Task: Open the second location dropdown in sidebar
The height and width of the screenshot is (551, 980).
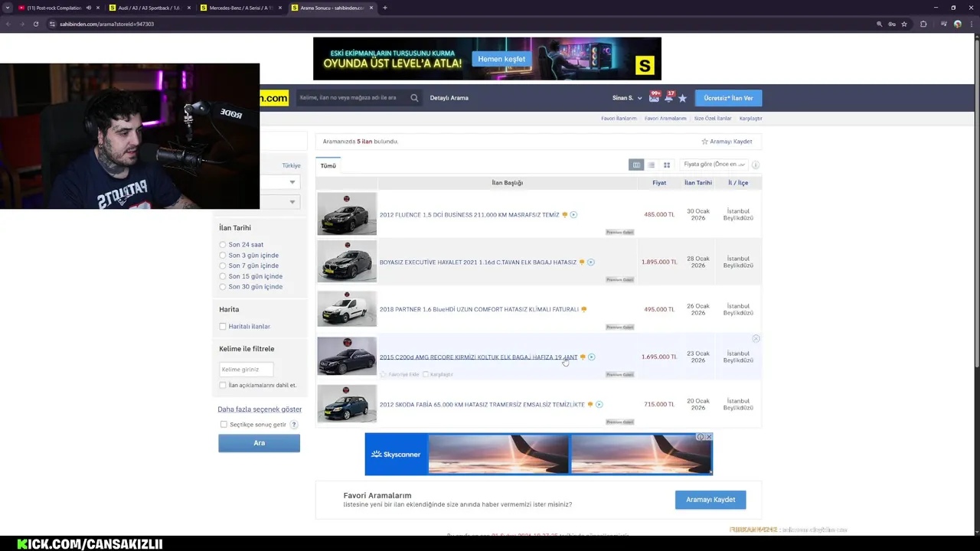Action: coord(280,202)
